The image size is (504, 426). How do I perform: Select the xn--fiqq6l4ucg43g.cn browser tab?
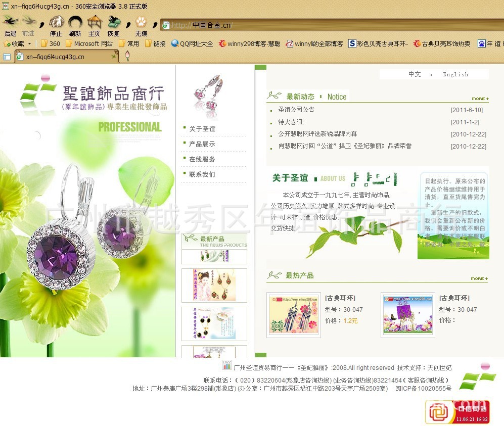coord(66,57)
